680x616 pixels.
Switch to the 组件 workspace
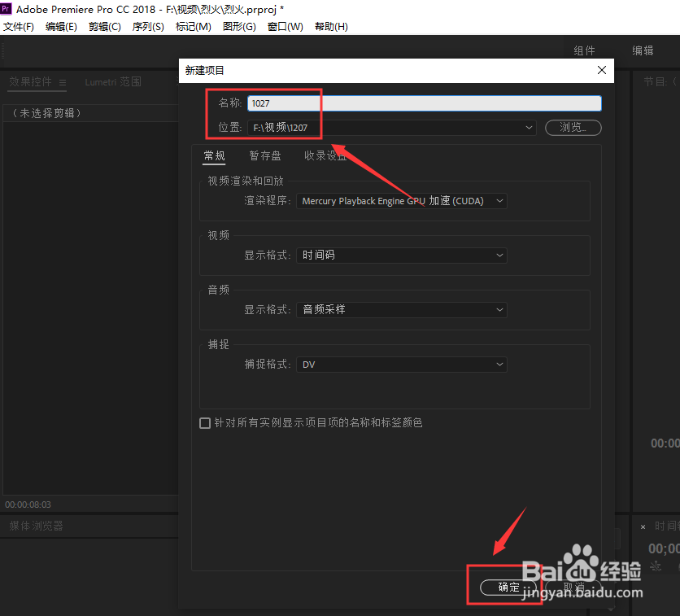(x=584, y=50)
